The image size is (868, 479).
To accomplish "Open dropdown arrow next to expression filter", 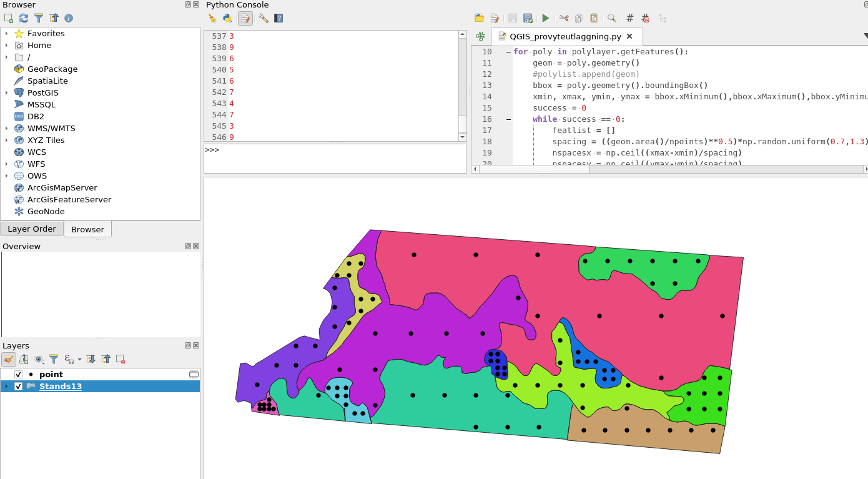I will (x=80, y=360).
